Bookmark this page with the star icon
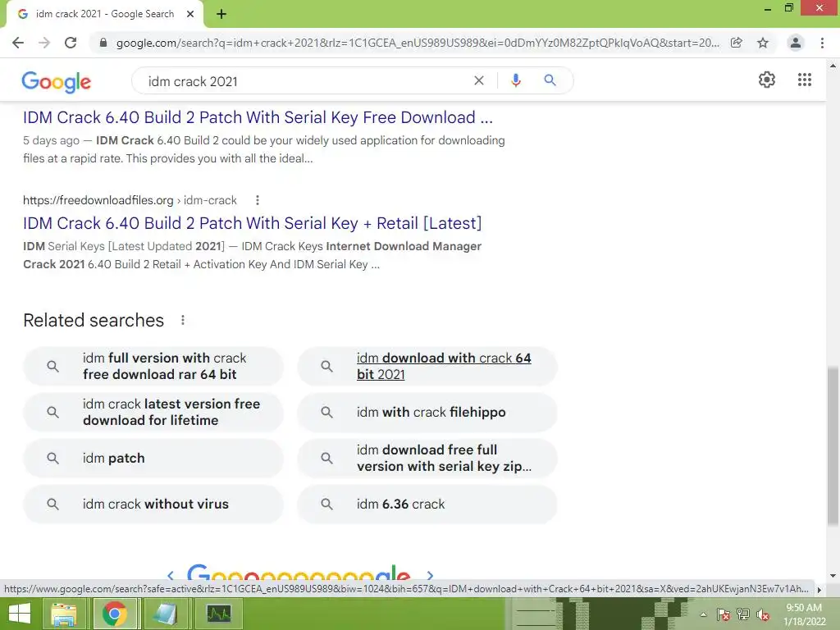Screen dimensions: 840x630 (763, 43)
